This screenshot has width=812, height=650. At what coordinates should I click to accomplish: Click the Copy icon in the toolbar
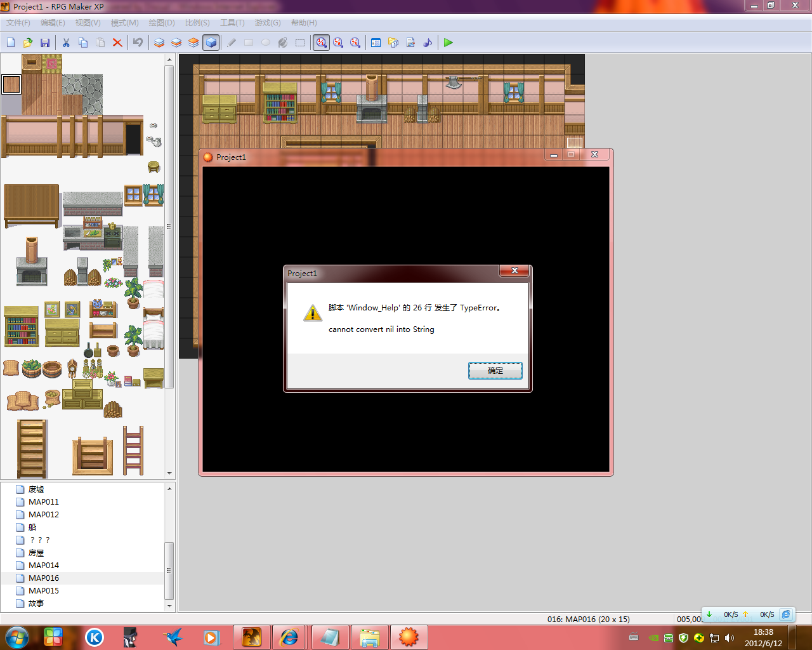(x=83, y=43)
